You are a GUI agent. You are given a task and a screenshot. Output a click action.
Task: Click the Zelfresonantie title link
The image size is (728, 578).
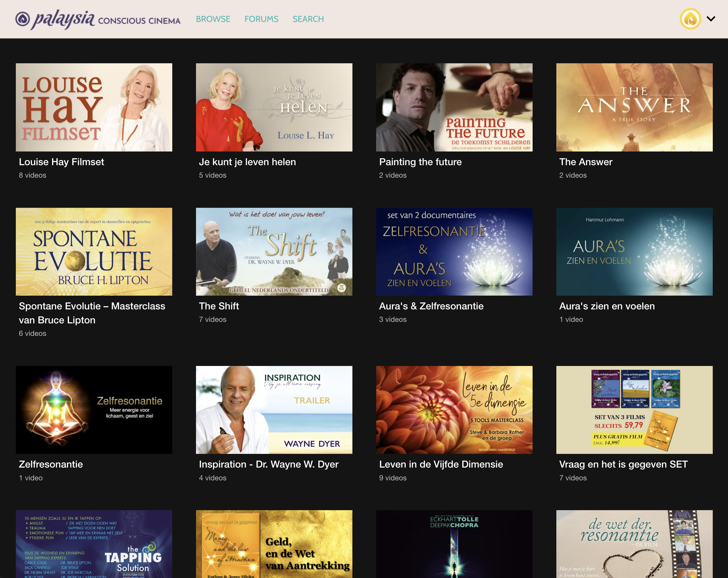click(51, 464)
